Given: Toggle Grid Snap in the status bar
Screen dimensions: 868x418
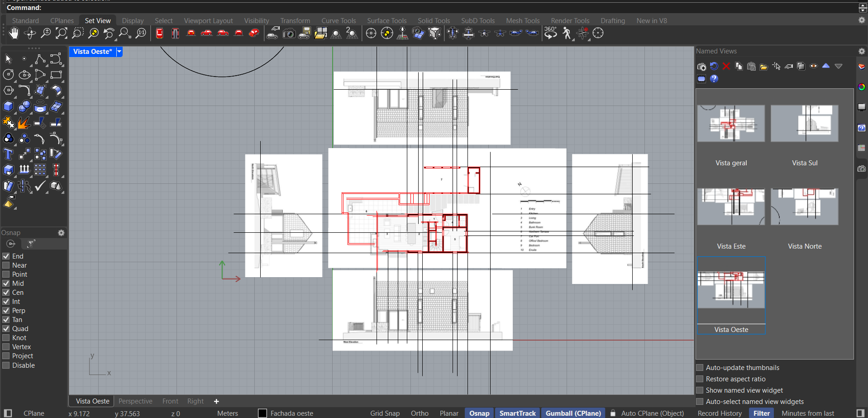Looking at the screenshot, I should pos(385,413).
